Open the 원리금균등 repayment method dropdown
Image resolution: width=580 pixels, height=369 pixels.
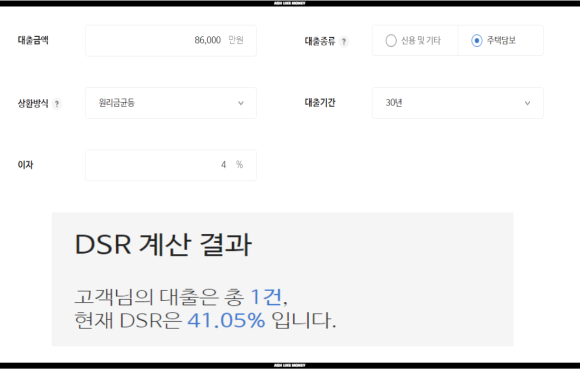[171, 103]
